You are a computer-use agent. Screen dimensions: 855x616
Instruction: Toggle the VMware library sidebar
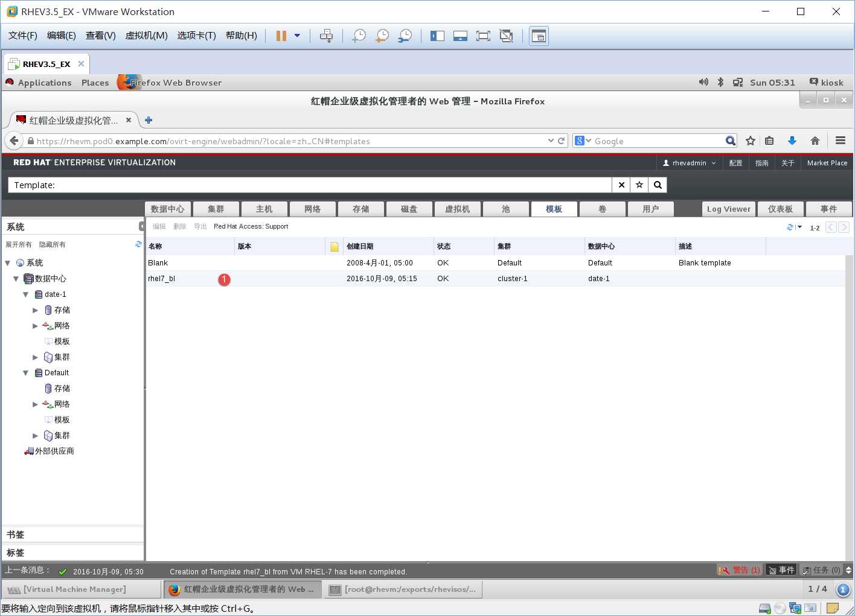click(437, 36)
